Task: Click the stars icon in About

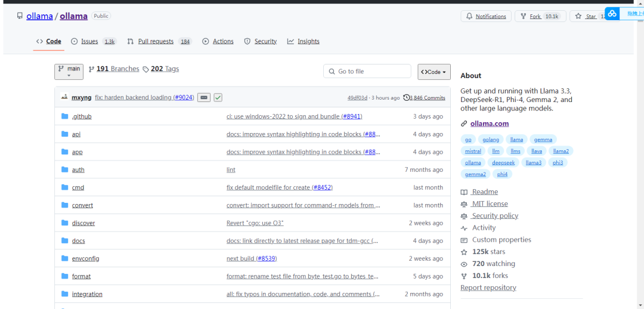Action: pos(464,252)
